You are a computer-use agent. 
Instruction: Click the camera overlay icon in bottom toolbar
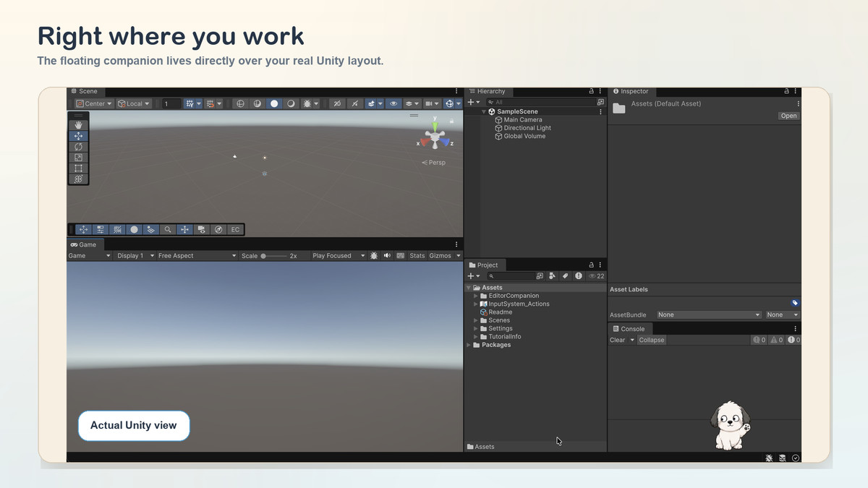202,229
